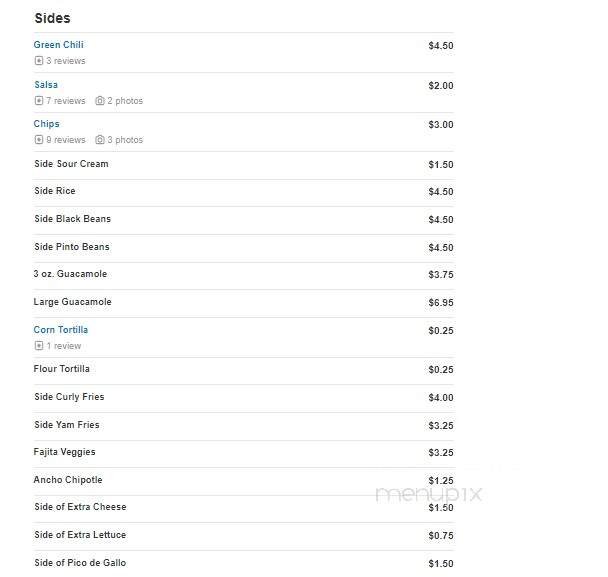Screen dimensions: 608x577
Task: Open the Green Chili item link
Action: (x=59, y=45)
